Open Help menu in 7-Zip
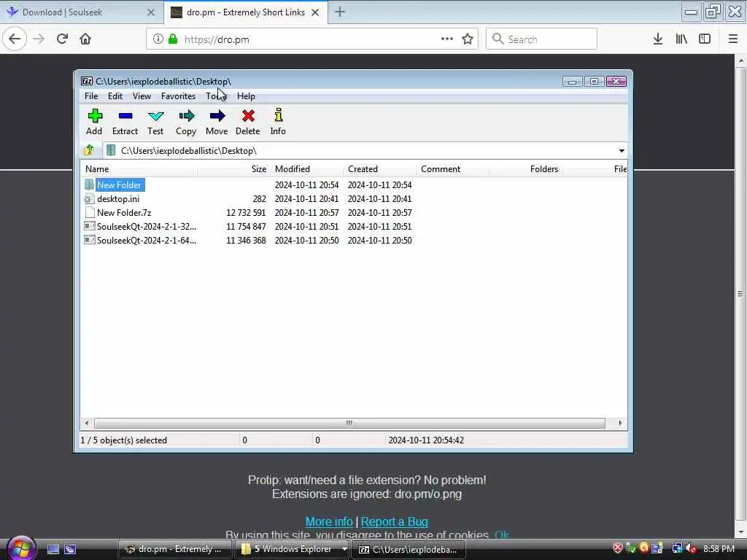Image resolution: width=747 pixels, height=560 pixels. click(x=246, y=96)
